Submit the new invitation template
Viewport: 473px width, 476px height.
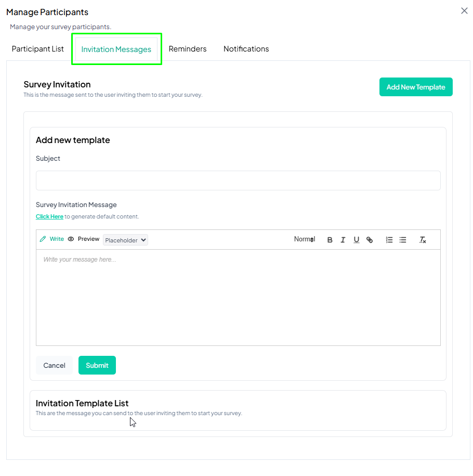97,365
